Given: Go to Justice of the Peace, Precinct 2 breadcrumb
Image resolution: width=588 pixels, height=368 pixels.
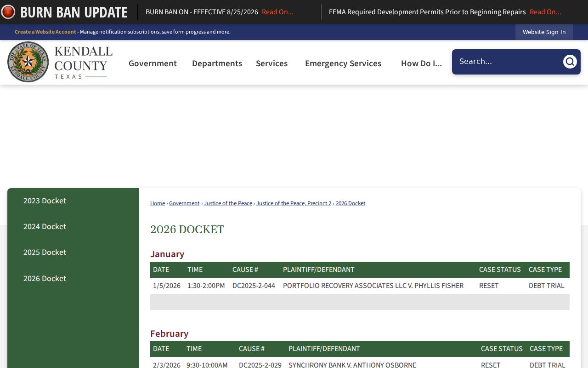Looking at the screenshot, I should 294,203.
